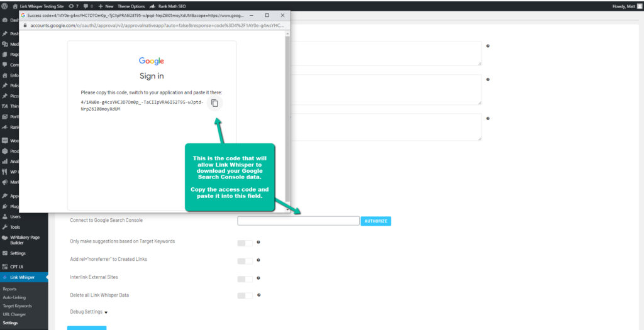The image size is (644, 330).
Task: Open Auto-Linking under Link Whisper
Action: [x=14, y=297]
